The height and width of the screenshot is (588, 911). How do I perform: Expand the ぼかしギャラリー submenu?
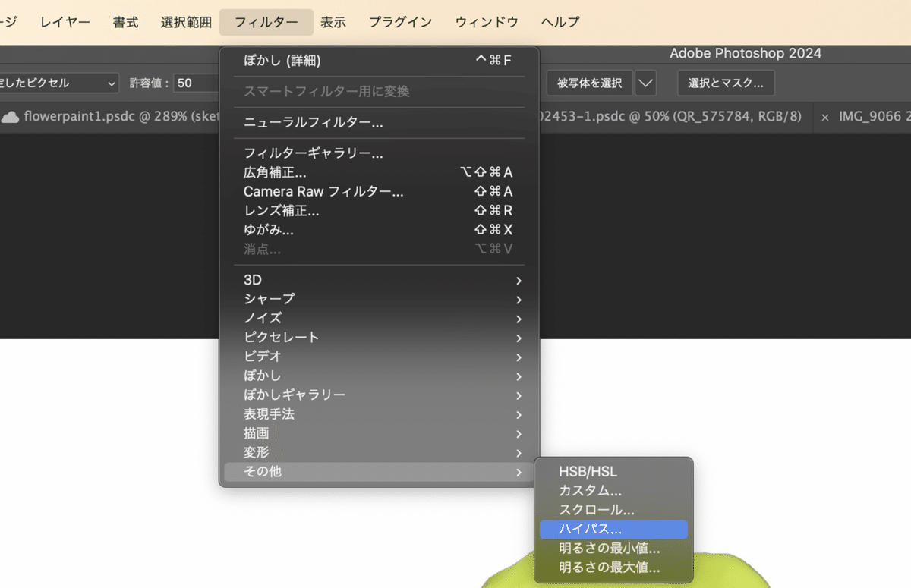click(379, 395)
